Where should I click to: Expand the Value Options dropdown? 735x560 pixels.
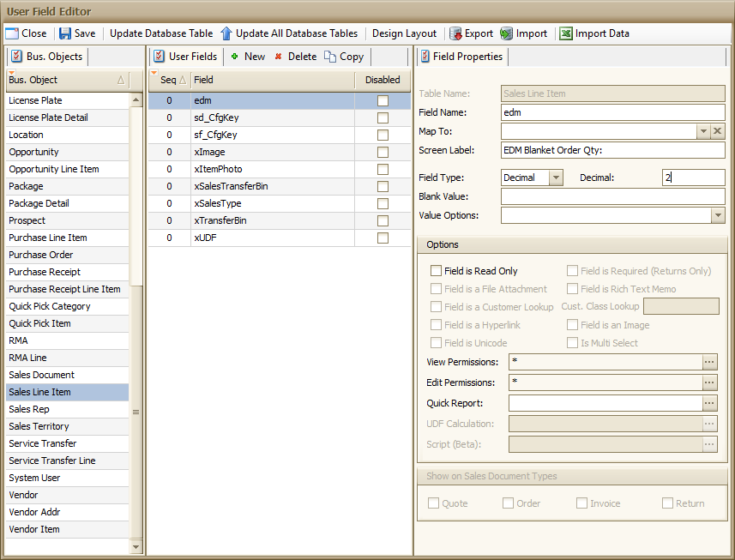pyautogui.click(x=718, y=215)
